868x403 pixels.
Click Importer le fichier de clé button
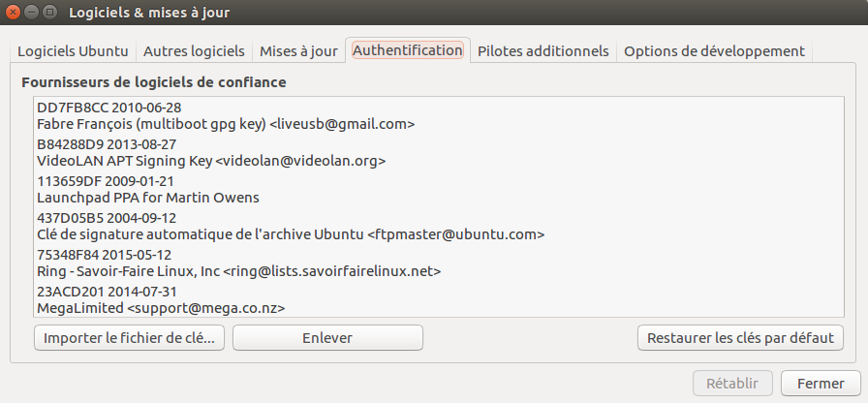click(130, 338)
